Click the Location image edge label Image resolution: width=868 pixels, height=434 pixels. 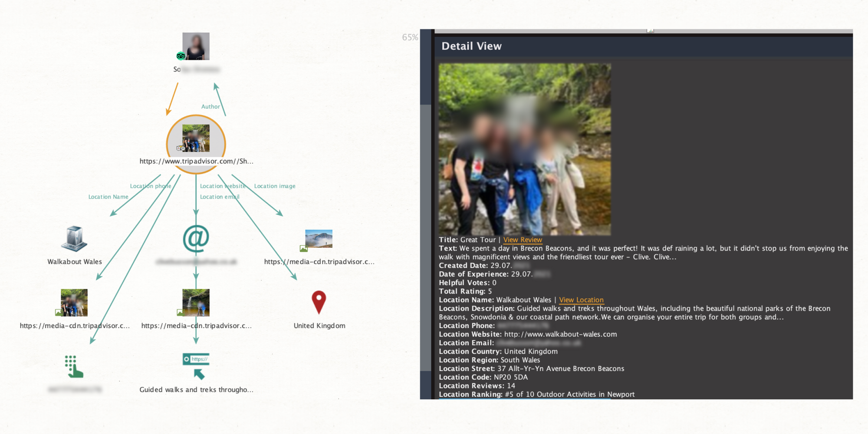tap(275, 186)
